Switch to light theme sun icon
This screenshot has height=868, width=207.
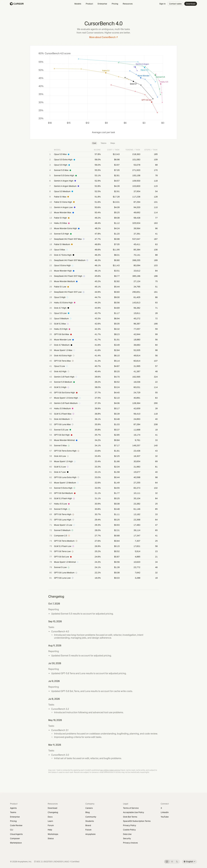pos(172,862)
